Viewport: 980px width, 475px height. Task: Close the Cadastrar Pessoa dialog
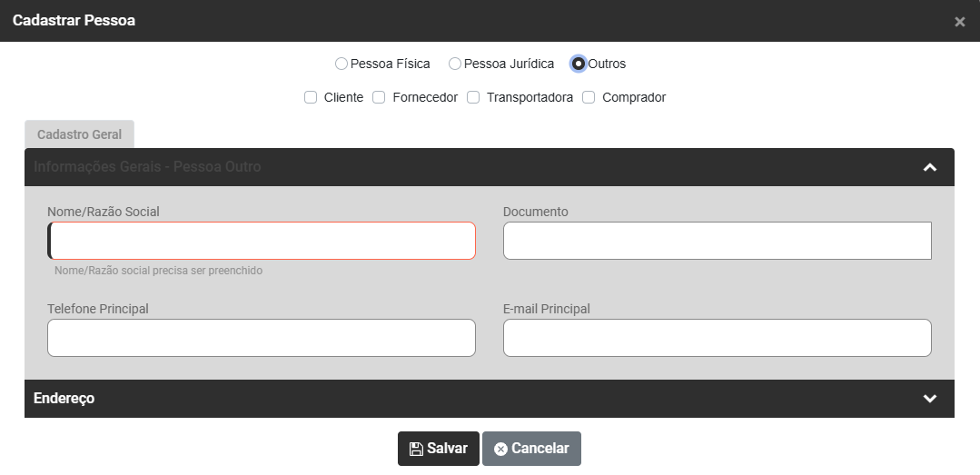[959, 22]
